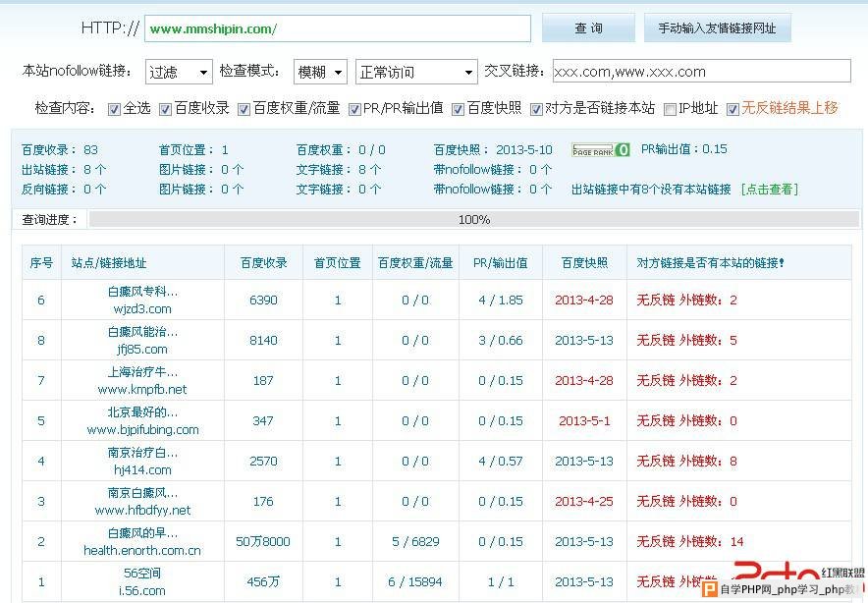Viewport: 868px width, 603px height.
Task: Click the 查询进度 100% progress bar
Action: [474, 219]
